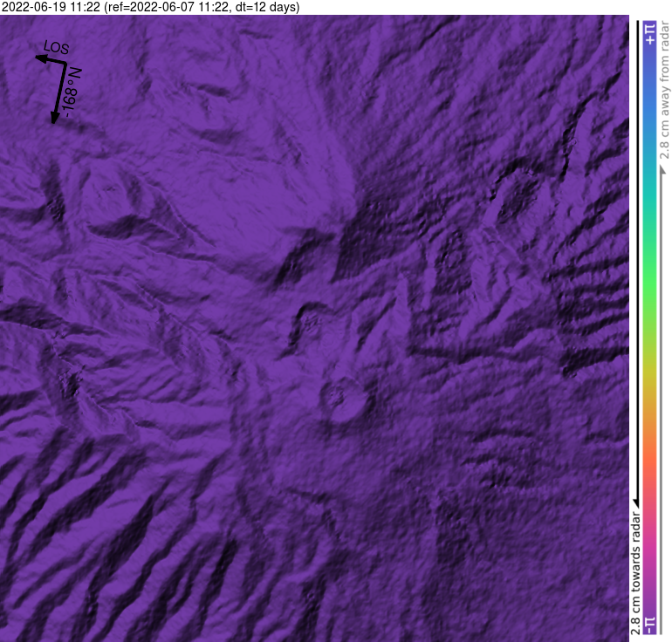Click the '+π' colorbar top label
Image resolution: width=672 pixels, height=642 pixels.
coord(650,34)
